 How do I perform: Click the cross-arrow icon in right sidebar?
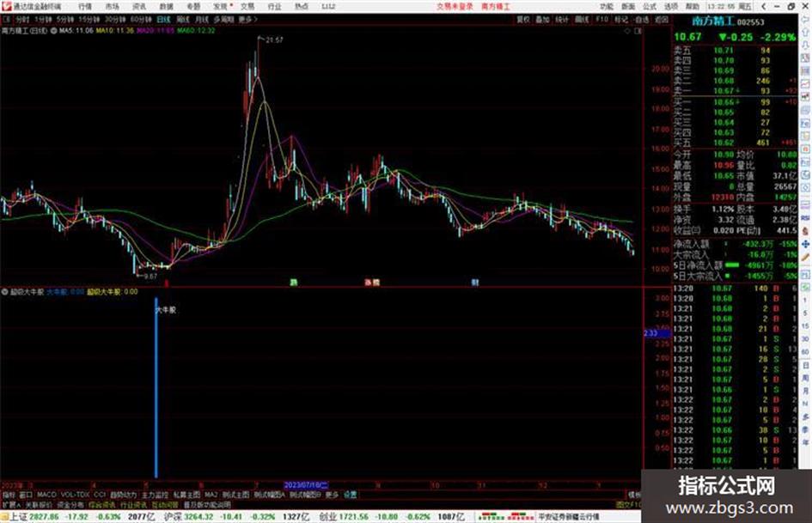coord(806,244)
